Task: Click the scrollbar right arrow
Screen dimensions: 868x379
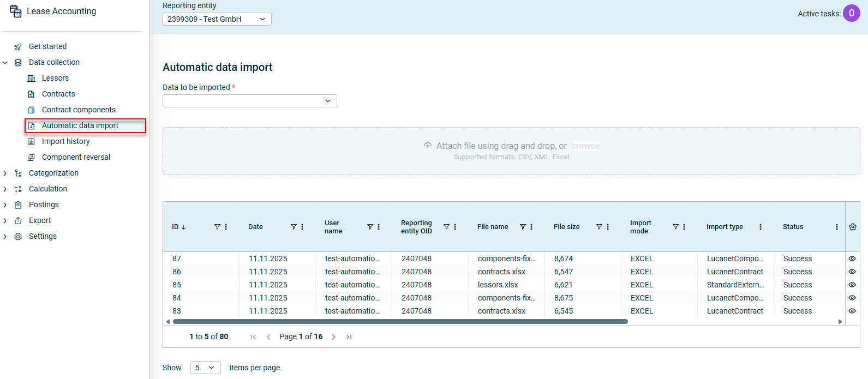Action: (x=840, y=322)
